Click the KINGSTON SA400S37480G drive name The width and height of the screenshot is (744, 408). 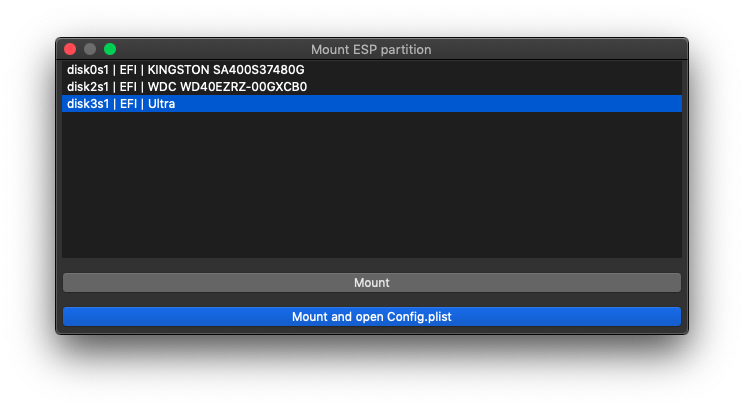coord(226,70)
